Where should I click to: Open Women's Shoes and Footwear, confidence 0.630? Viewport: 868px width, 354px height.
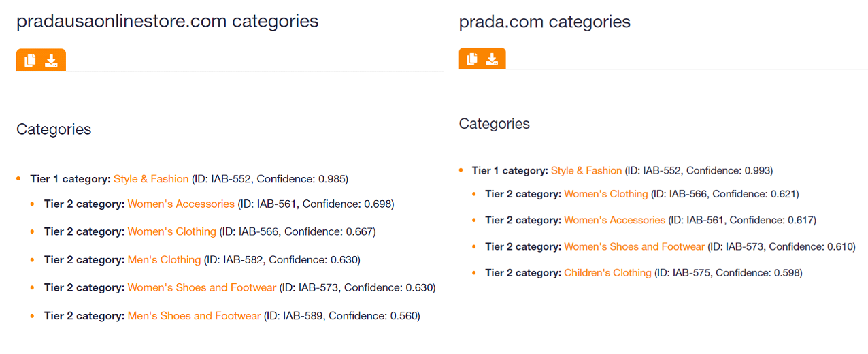(202, 287)
